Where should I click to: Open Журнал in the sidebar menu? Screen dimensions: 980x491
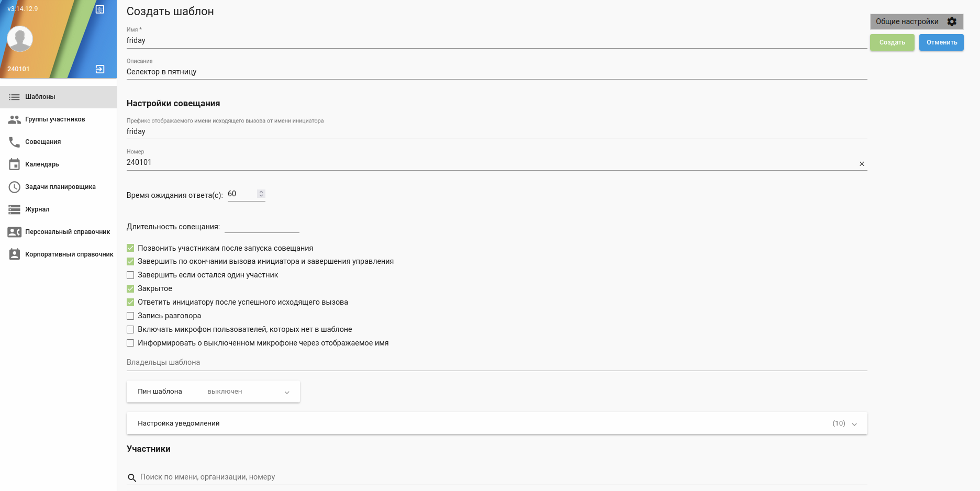click(x=37, y=209)
